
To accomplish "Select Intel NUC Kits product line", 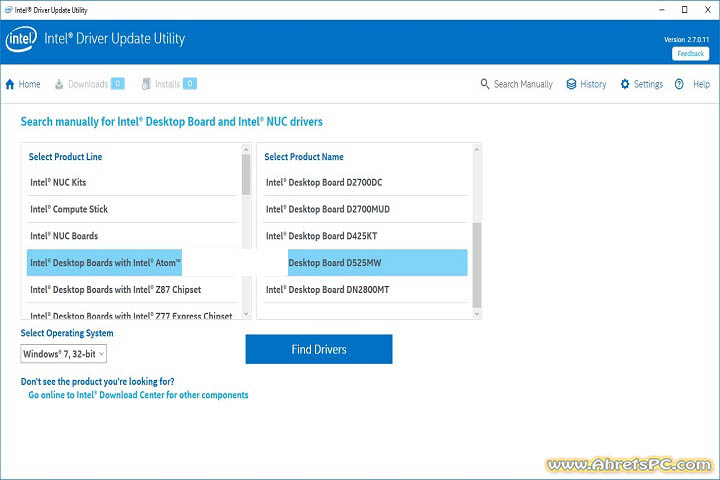I will [132, 182].
